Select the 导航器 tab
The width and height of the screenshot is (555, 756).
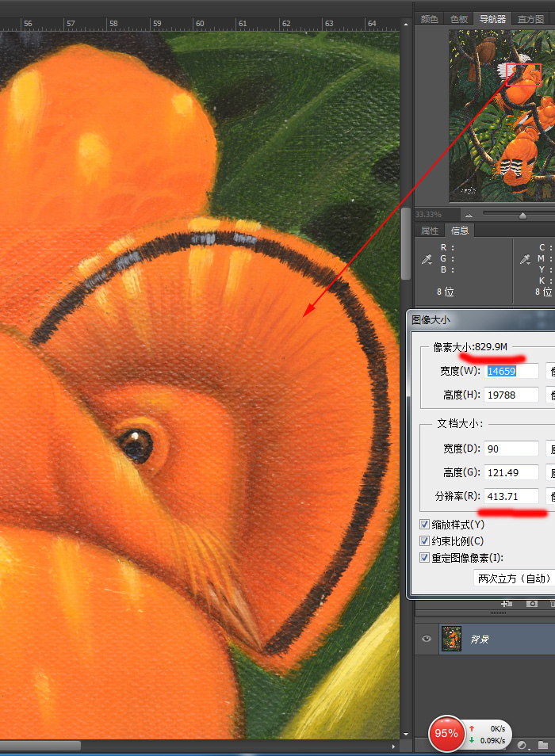[492, 19]
